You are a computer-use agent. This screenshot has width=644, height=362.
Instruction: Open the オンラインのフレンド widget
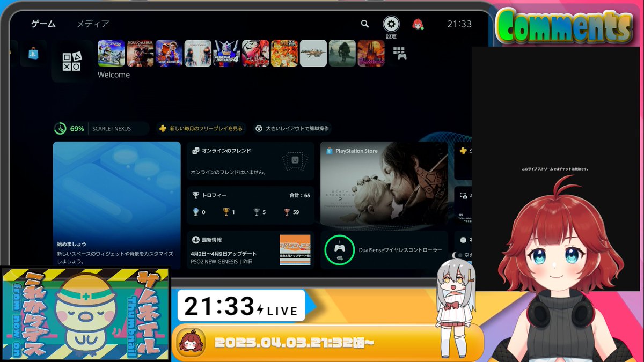click(x=251, y=161)
